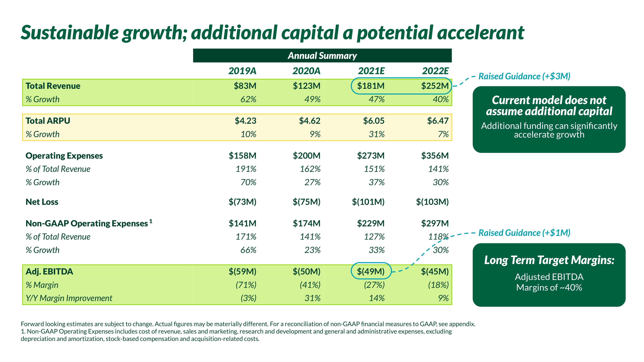Click the $273M operating expenses value
The image size is (644, 362).
371,156
